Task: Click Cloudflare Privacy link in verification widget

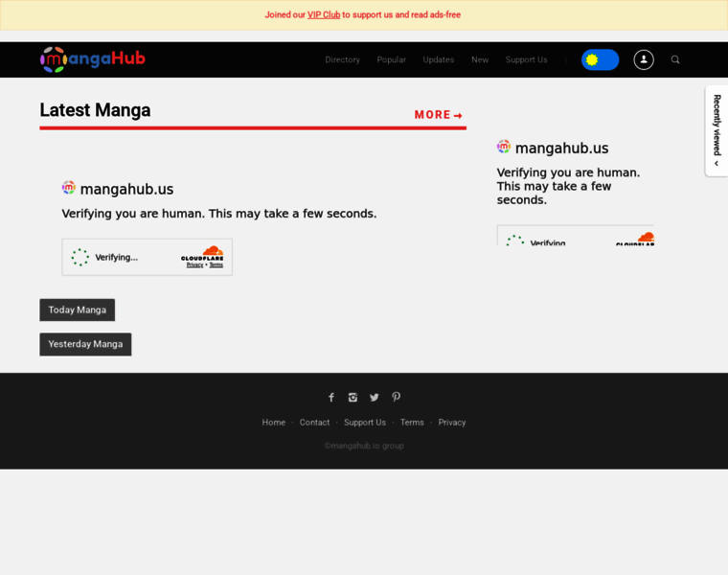Action: [195, 264]
